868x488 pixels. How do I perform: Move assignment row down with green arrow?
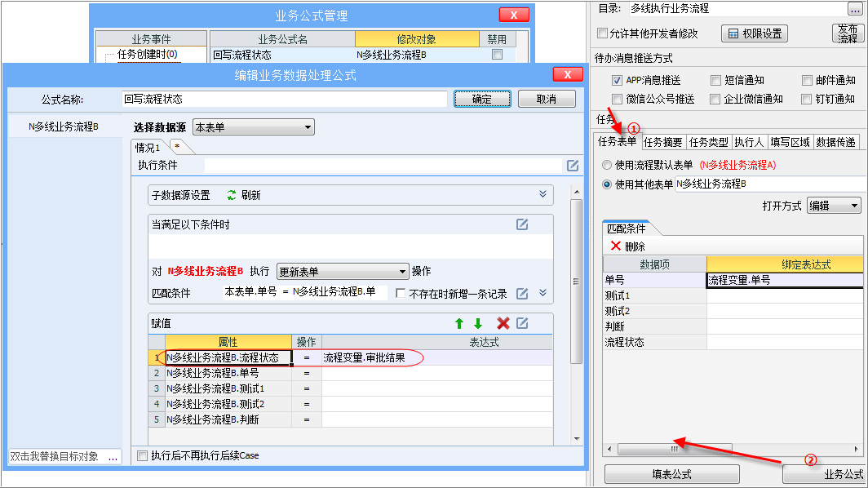tap(478, 323)
